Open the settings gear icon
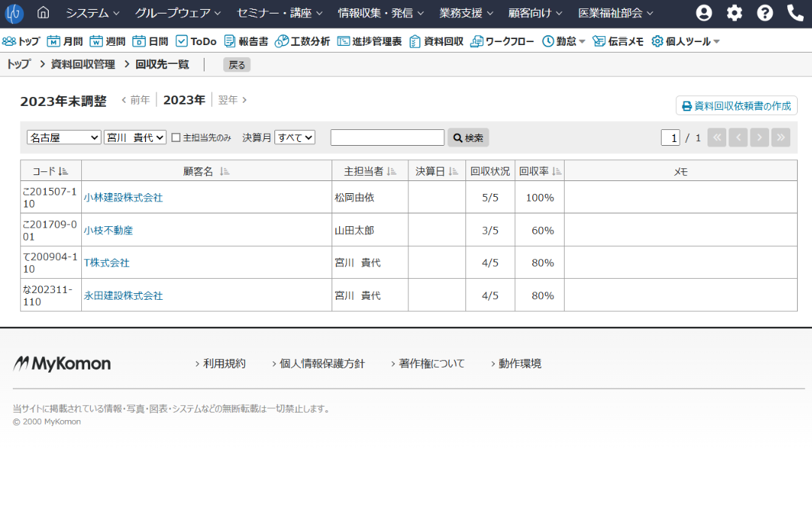The height and width of the screenshot is (511, 812). 734,13
